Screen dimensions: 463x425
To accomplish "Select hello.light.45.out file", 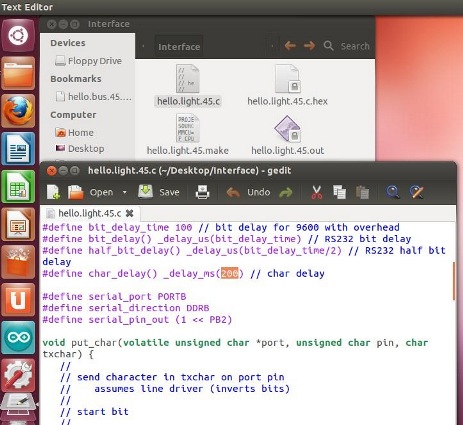I will click(287, 135).
